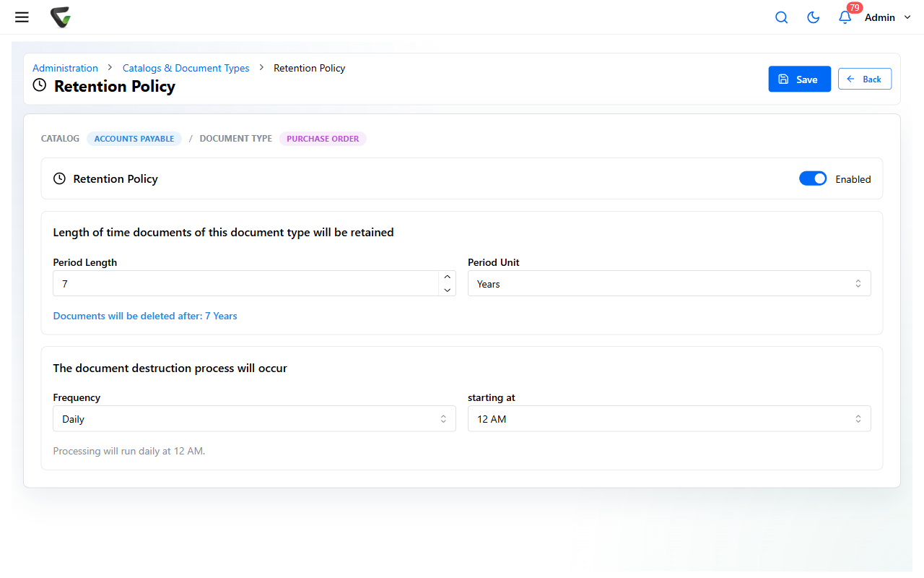
Task: Click the Purchase Order document type badge
Action: tap(323, 139)
